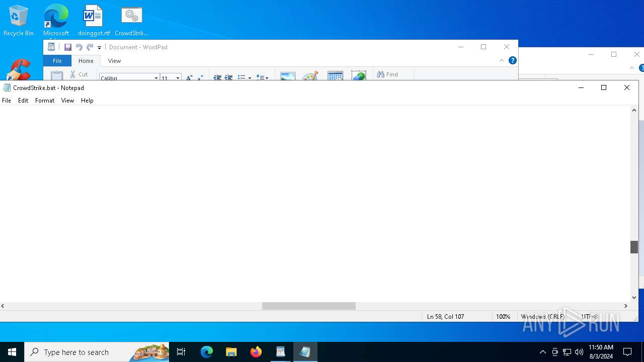Open the Notepad Edit menu

coord(23,101)
